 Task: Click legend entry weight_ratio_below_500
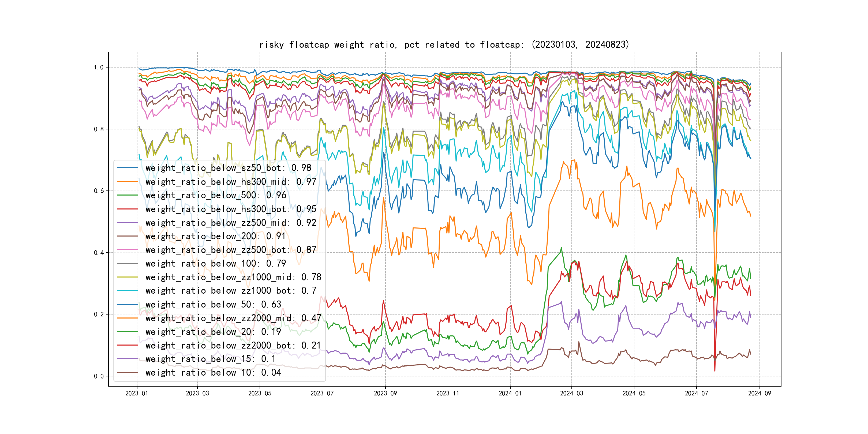click(x=216, y=195)
